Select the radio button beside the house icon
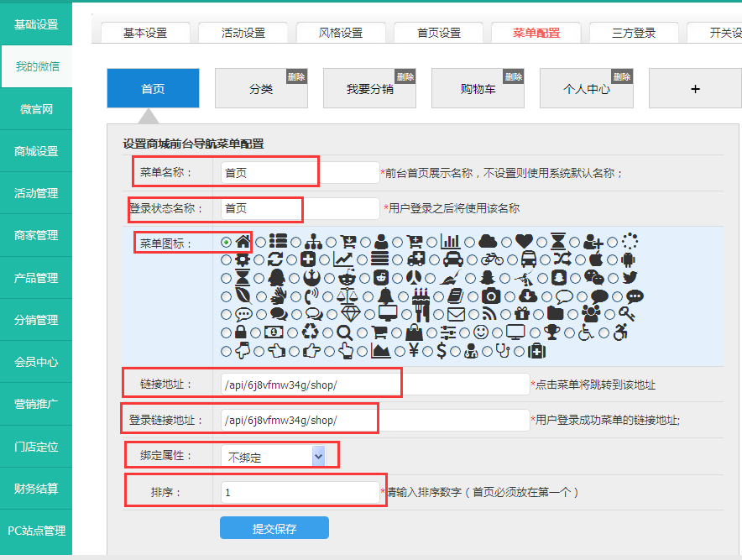Image resolution: width=742 pixels, height=560 pixels. click(227, 242)
